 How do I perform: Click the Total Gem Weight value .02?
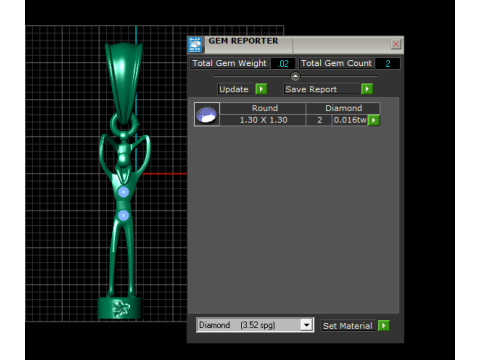[283, 63]
